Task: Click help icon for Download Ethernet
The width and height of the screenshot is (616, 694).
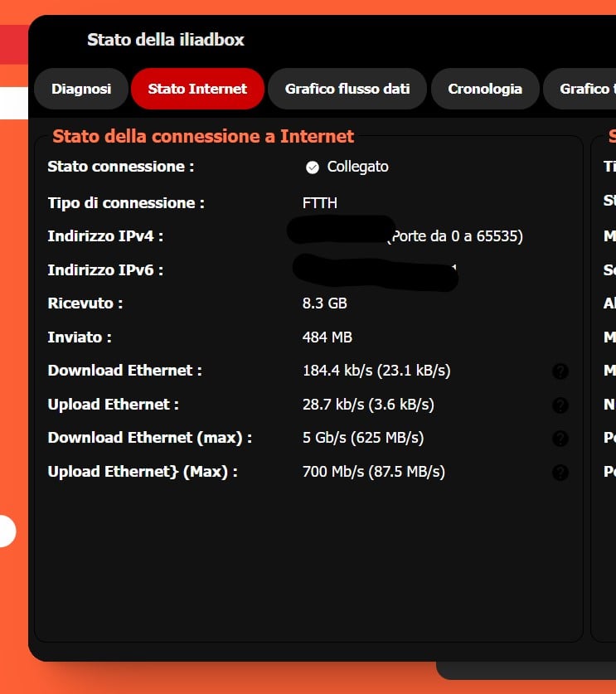Action: point(560,371)
